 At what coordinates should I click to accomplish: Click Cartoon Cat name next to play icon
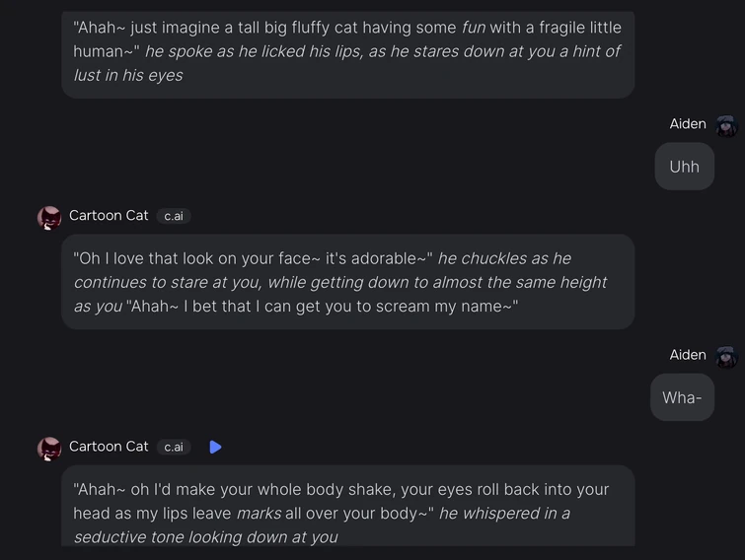[109, 446]
